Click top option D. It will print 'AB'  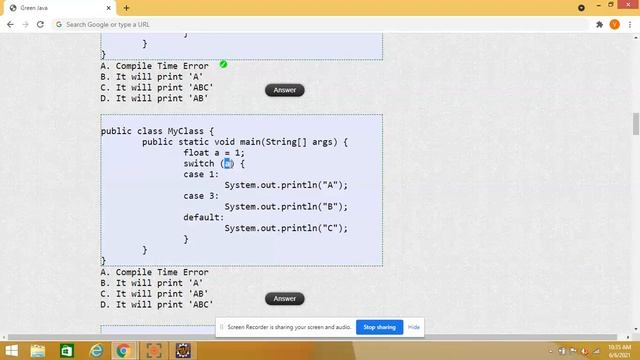(154, 98)
